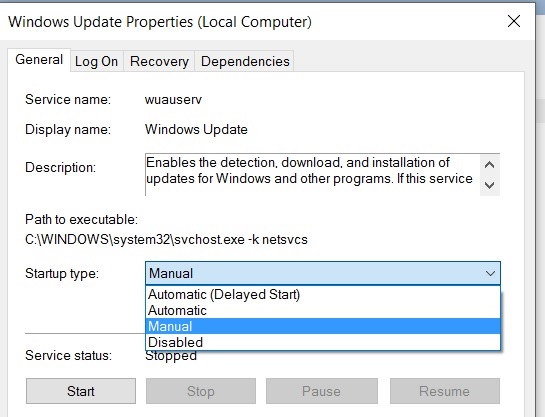Open the Recovery tab
Screen dimensions: 545x417
(x=159, y=62)
